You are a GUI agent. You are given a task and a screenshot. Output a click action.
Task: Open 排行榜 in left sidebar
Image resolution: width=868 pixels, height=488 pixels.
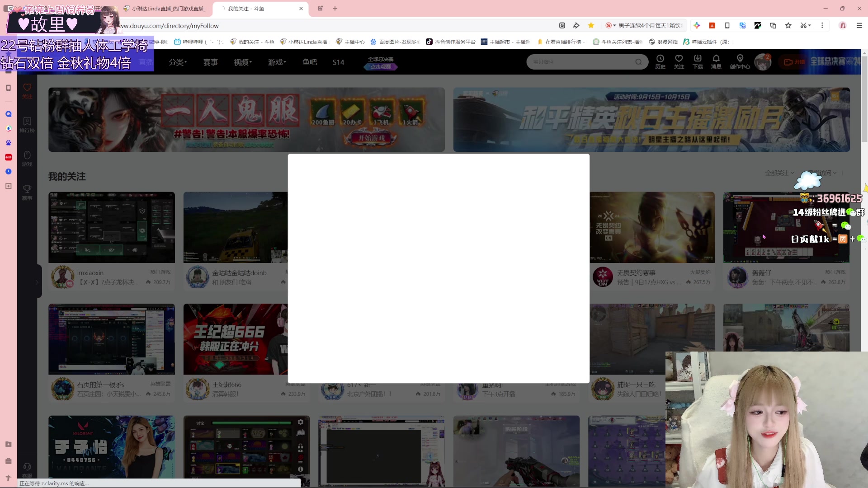point(27,125)
